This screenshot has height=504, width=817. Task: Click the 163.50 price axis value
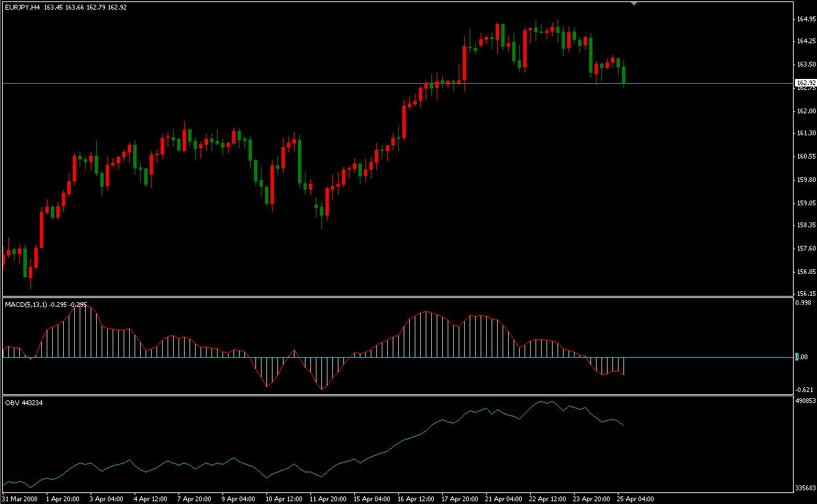tap(805, 65)
